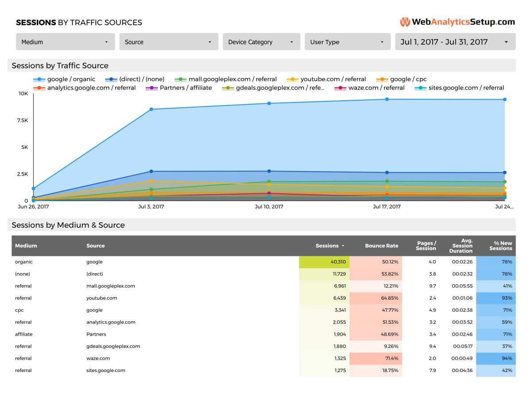Viewport: 532px width, 411px height.
Task: Select new sessions cell 94%
Action: pos(496,358)
